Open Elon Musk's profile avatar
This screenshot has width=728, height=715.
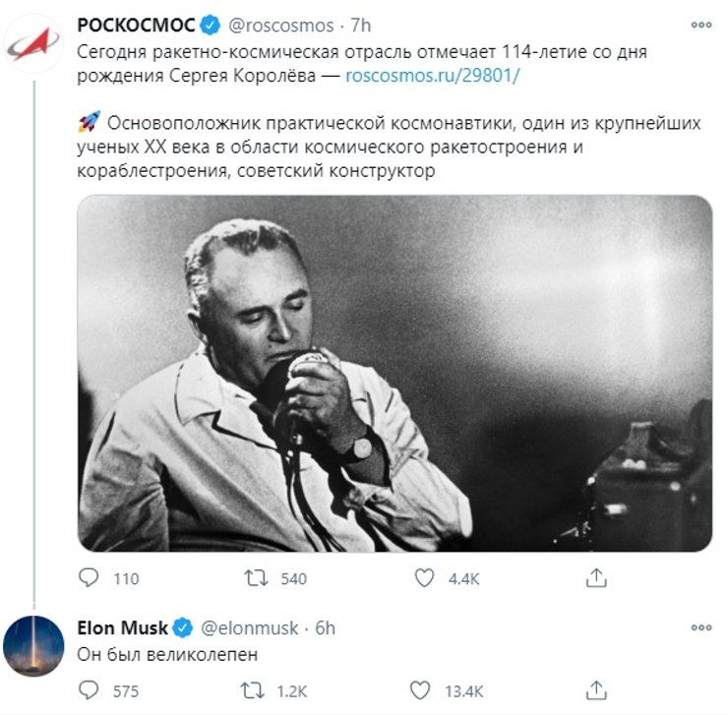33,645
